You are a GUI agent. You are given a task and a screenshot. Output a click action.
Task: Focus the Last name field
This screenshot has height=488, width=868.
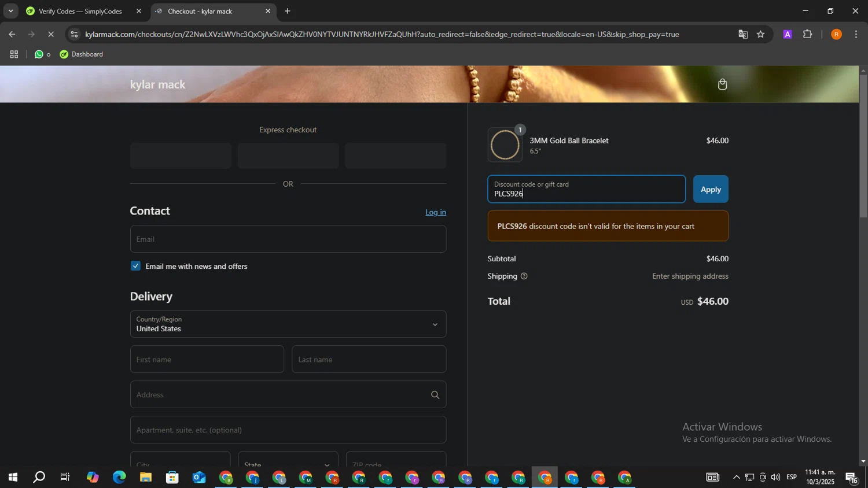[369, 359]
